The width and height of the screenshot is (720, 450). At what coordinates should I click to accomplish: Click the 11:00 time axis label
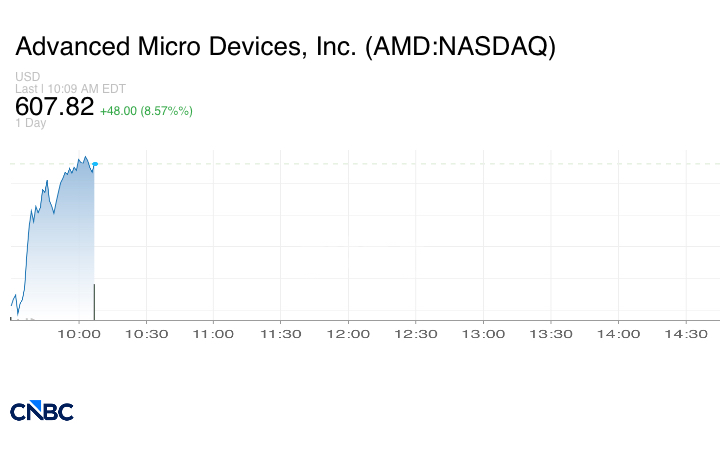(x=213, y=334)
